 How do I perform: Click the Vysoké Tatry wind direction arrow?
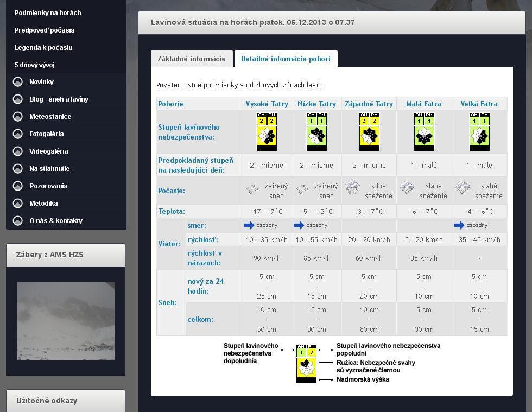click(249, 225)
